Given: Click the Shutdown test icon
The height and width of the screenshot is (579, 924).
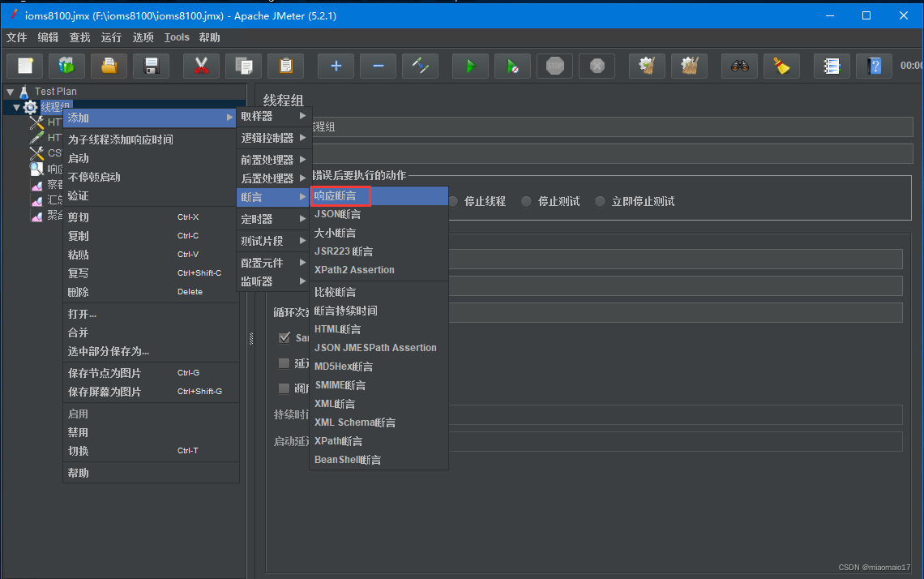Looking at the screenshot, I should click(x=597, y=66).
